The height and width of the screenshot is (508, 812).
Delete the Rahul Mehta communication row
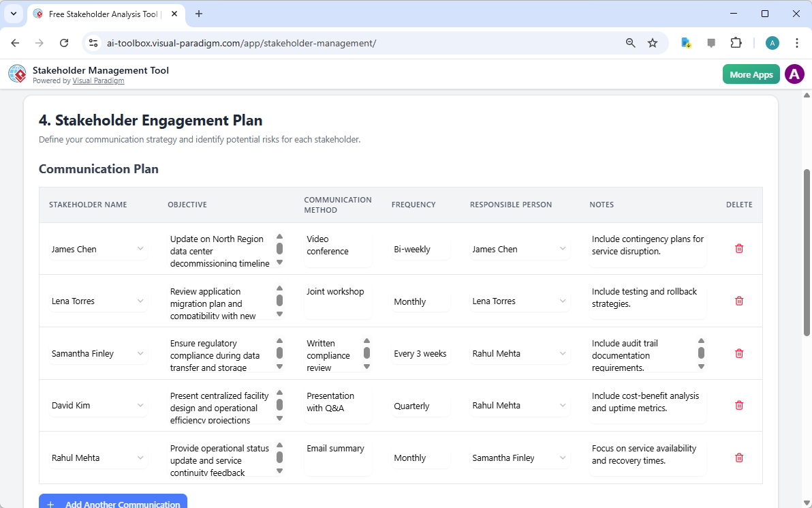738,458
